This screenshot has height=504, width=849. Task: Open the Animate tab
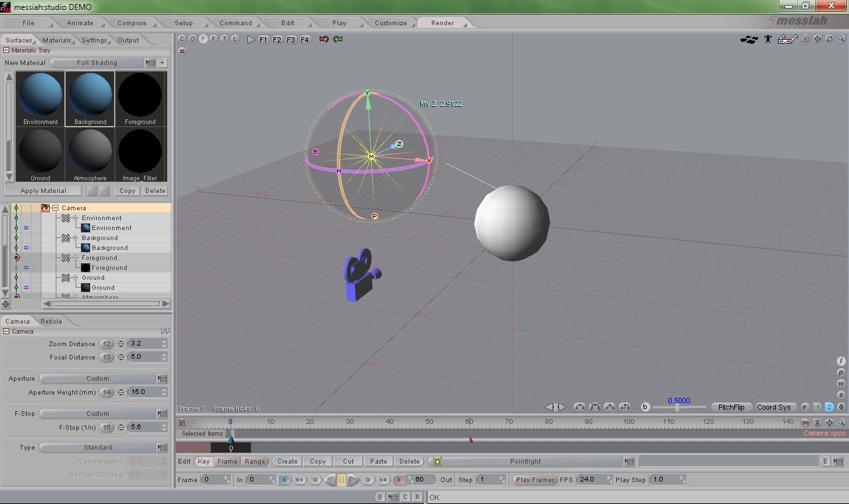click(80, 23)
